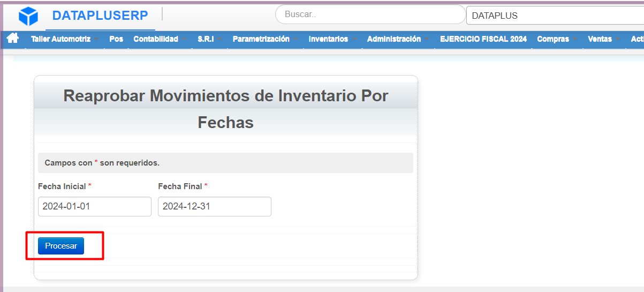The width and height of the screenshot is (644, 292).
Task: Click the partially visible menu after Ventas
Action: coord(636,39)
